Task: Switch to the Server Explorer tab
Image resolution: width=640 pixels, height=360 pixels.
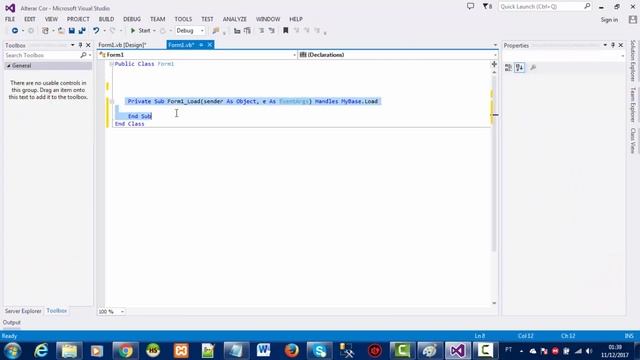Action: point(23,311)
